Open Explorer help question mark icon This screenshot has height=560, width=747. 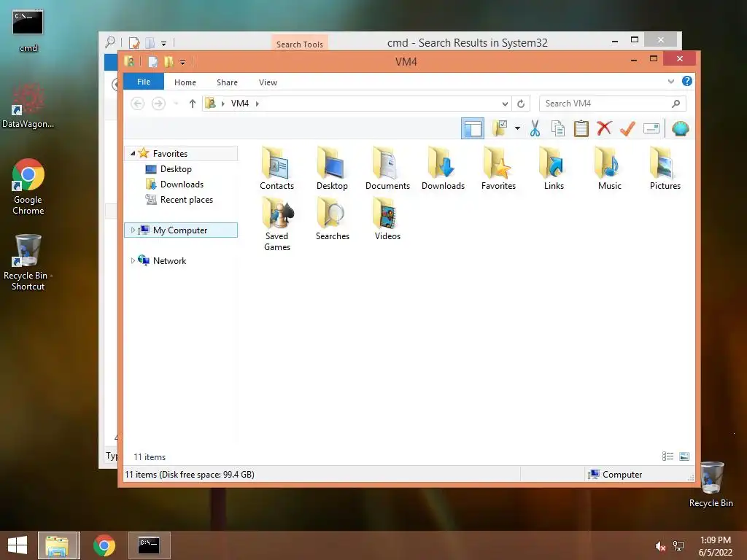click(x=686, y=81)
